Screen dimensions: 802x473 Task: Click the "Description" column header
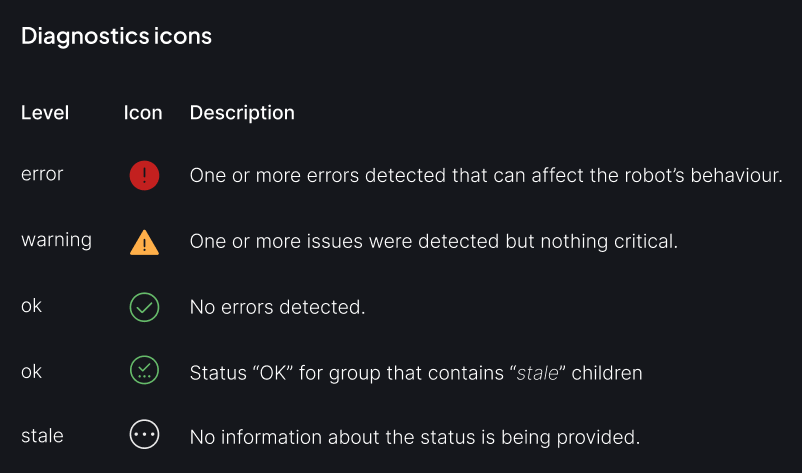(242, 112)
